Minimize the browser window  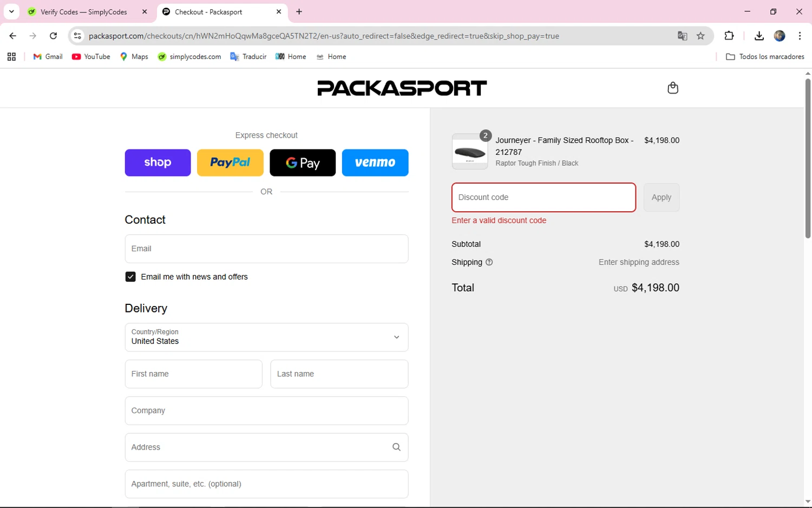coord(747,11)
